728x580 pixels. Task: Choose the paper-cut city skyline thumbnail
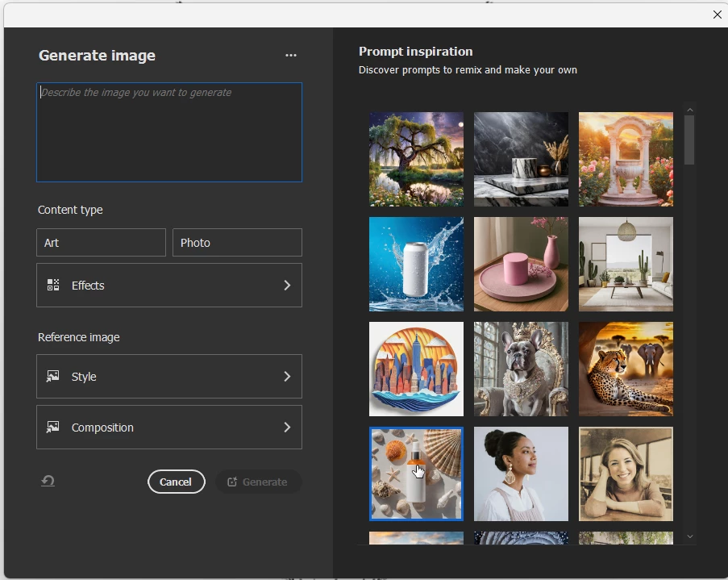click(416, 369)
